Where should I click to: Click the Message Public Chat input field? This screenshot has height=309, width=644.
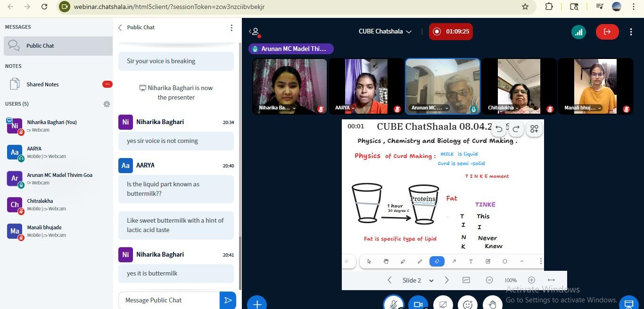[169, 300]
